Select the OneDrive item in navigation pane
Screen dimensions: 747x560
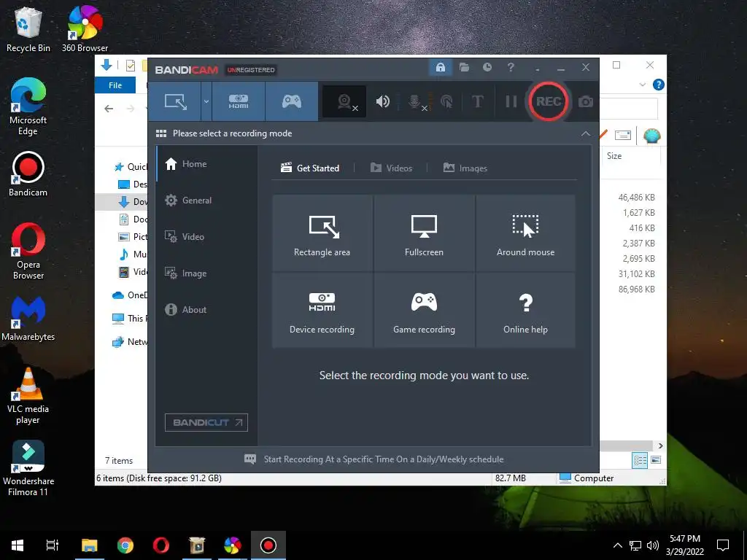[130, 295]
